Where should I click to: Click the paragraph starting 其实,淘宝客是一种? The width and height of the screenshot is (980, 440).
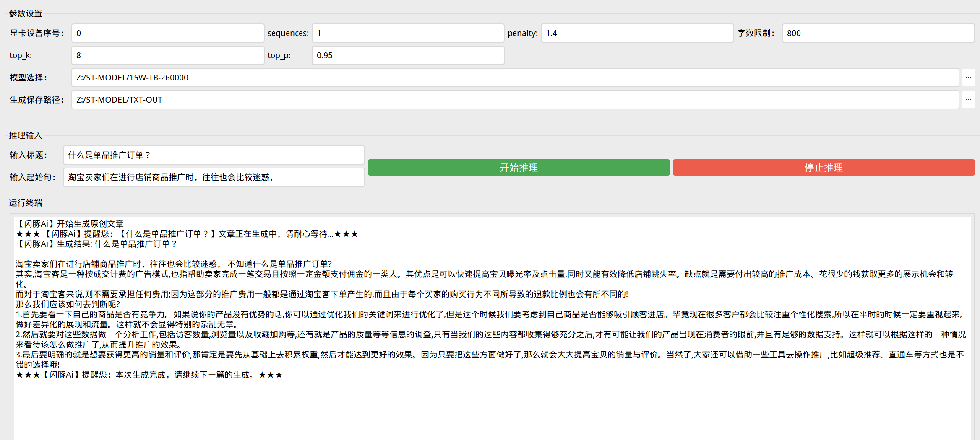(485, 279)
